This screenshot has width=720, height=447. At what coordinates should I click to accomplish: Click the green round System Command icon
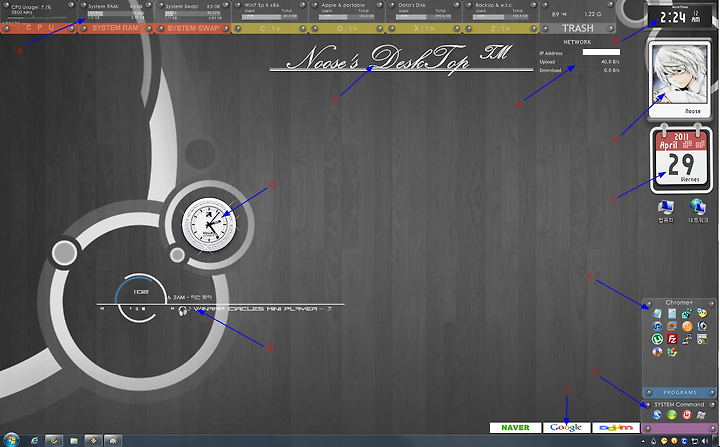[x=672, y=414]
